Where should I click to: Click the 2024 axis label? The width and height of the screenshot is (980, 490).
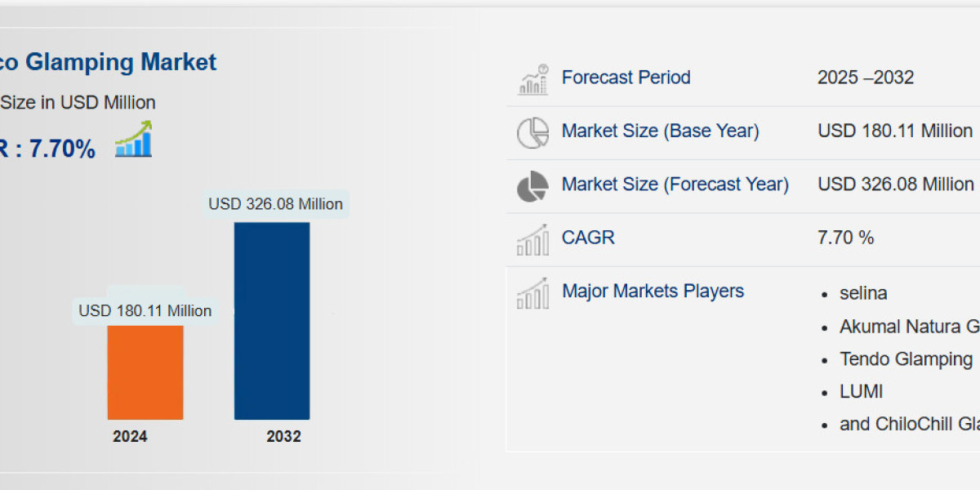pos(130,437)
